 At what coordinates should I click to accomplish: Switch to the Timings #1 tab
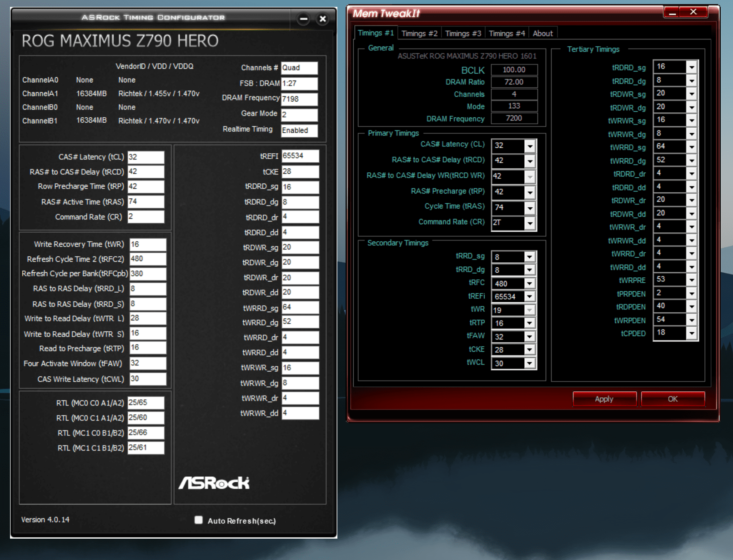pyautogui.click(x=376, y=33)
